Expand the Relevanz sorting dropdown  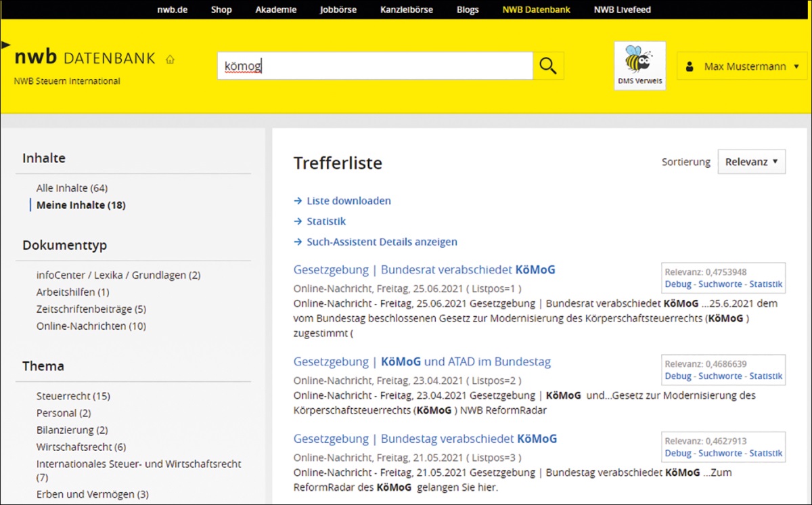tap(751, 162)
